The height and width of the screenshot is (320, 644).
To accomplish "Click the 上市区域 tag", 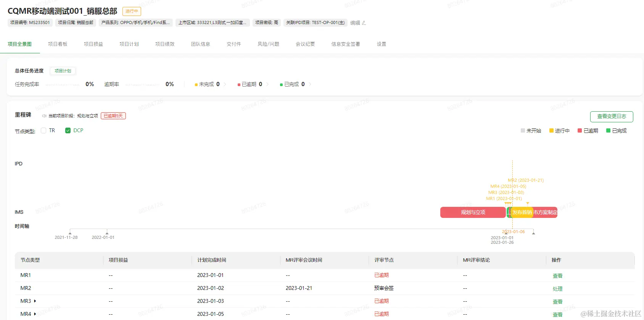I will click(213, 23).
